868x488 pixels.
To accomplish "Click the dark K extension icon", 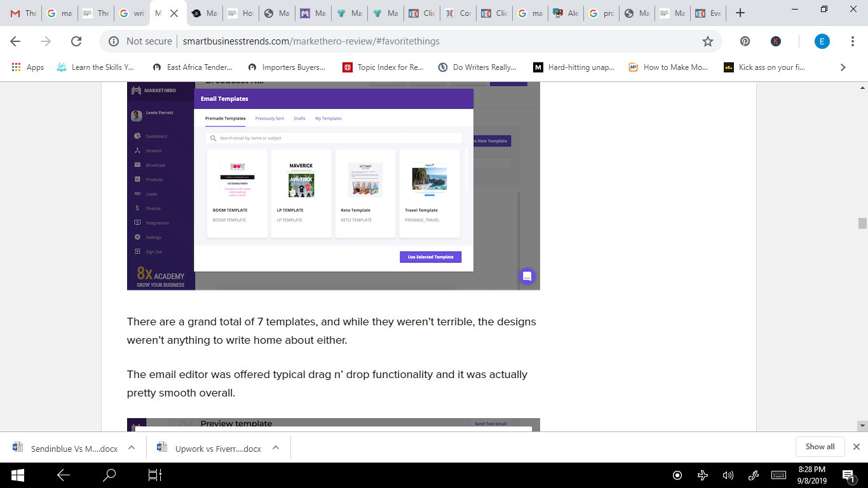I will point(776,41).
